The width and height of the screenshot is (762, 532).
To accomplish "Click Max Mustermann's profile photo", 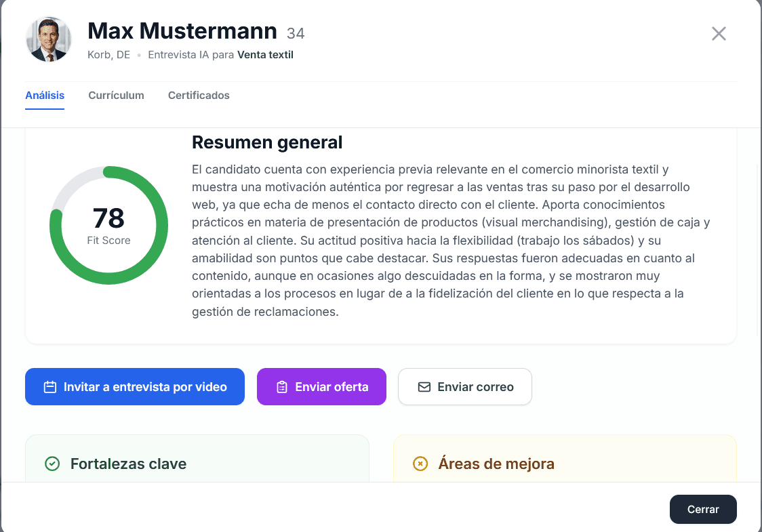I will click(49, 39).
